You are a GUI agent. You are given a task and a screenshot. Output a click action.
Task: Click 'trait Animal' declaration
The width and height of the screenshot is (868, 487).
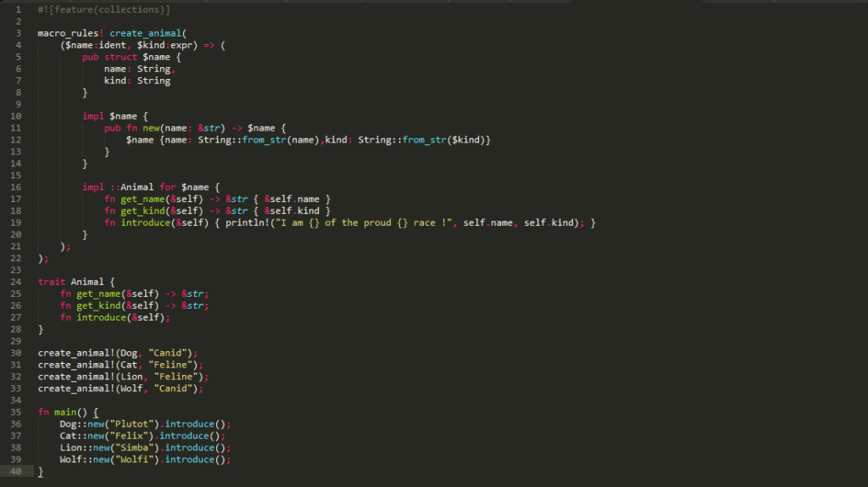71,282
